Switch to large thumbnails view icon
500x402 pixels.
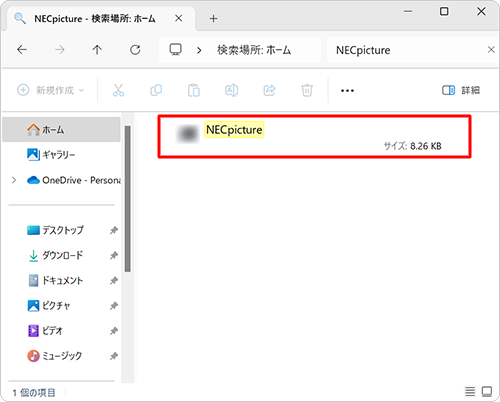click(x=487, y=391)
